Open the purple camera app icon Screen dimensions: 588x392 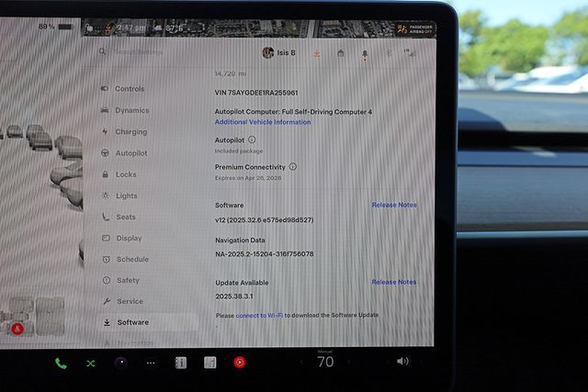coord(120,363)
